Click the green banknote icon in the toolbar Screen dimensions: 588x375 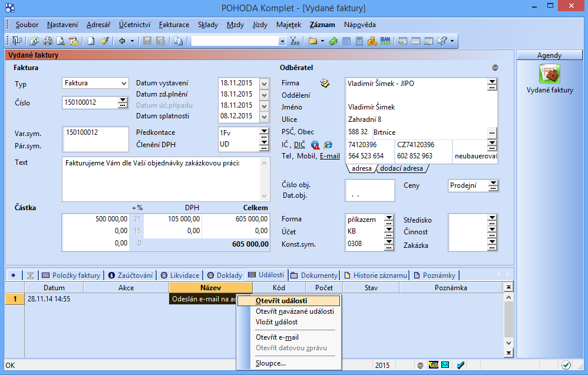point(333,41)
